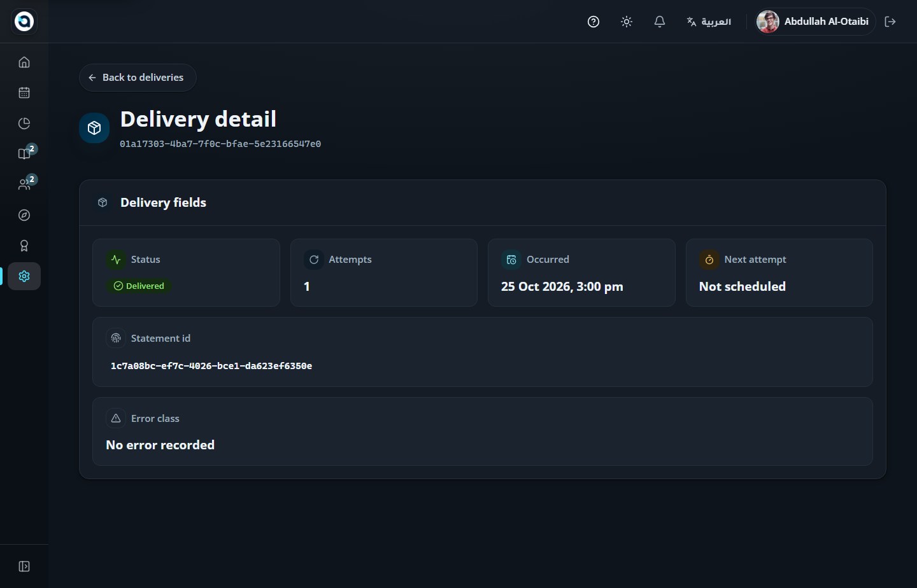Go back to deliveries

coord(138,78)
